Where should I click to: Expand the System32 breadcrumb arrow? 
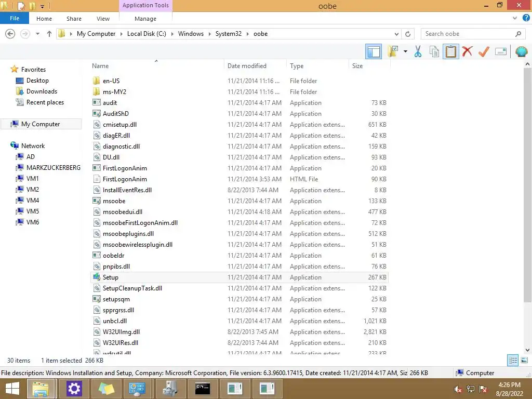click(x=248, y=34)
